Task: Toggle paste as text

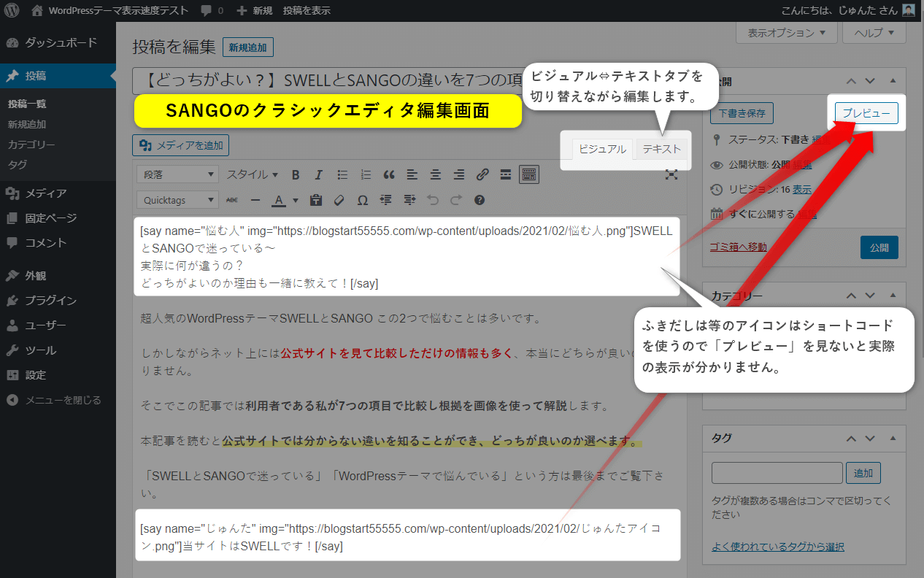Action: pyautogui.click(x=316, y=200)
